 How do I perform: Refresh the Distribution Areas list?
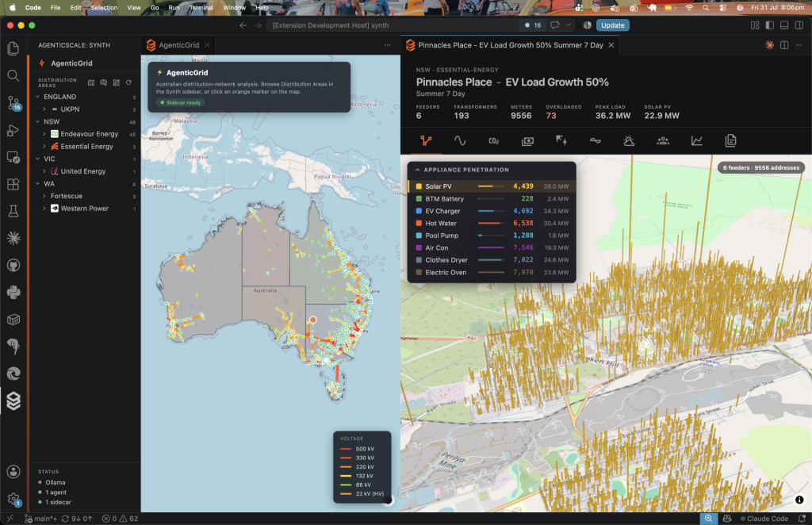(x=128, y=82)
